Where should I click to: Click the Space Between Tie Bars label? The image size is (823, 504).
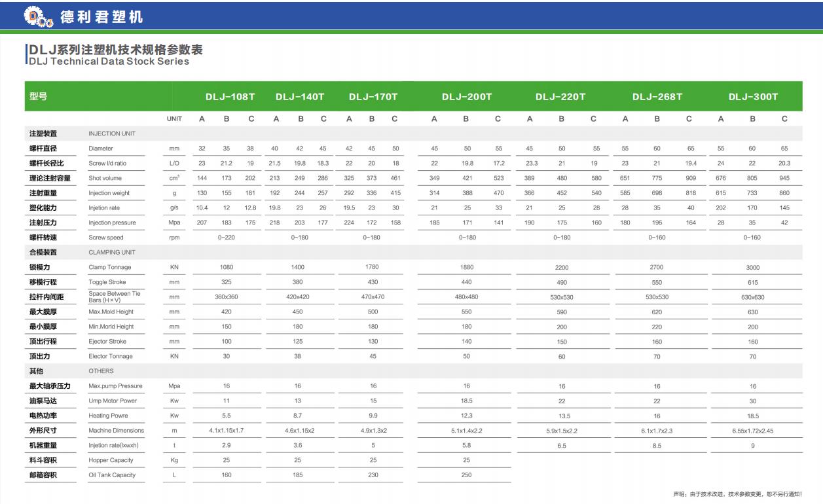[115, 297]
